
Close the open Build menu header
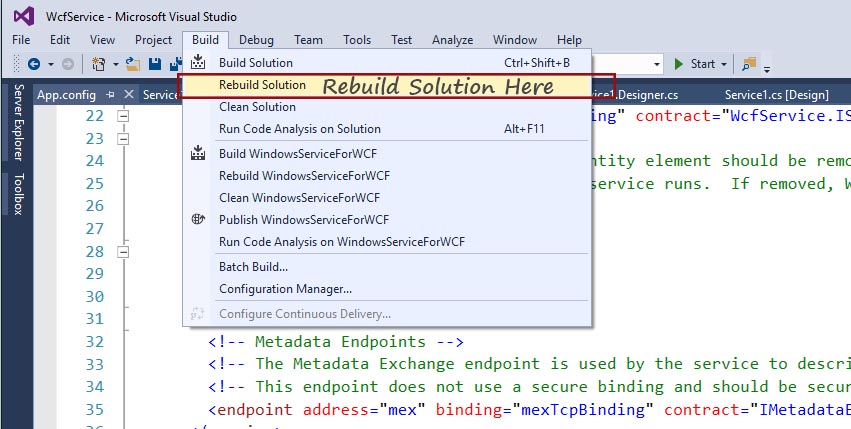coord(205,40)
